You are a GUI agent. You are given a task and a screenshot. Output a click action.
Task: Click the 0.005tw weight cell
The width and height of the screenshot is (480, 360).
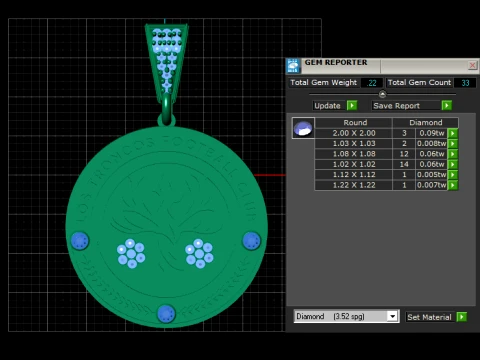coord(431,175)
